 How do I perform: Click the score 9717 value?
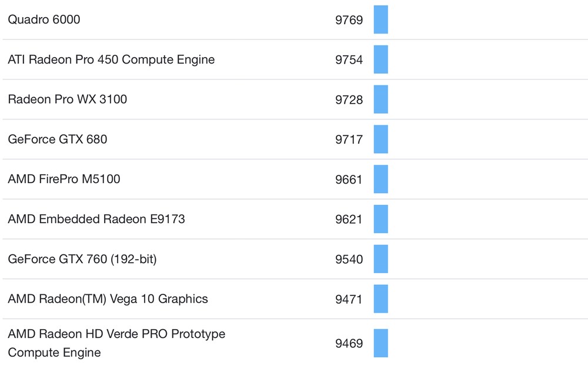tap(349, 140)
